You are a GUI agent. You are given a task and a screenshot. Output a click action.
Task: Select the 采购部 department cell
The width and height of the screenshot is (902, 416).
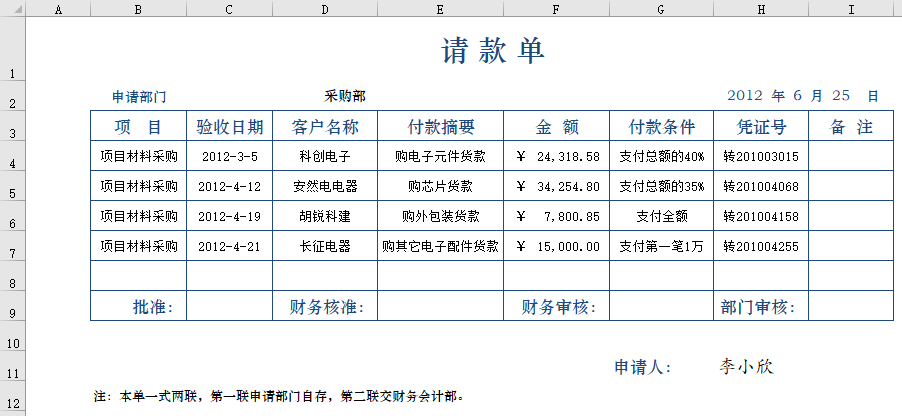[344, 97]
